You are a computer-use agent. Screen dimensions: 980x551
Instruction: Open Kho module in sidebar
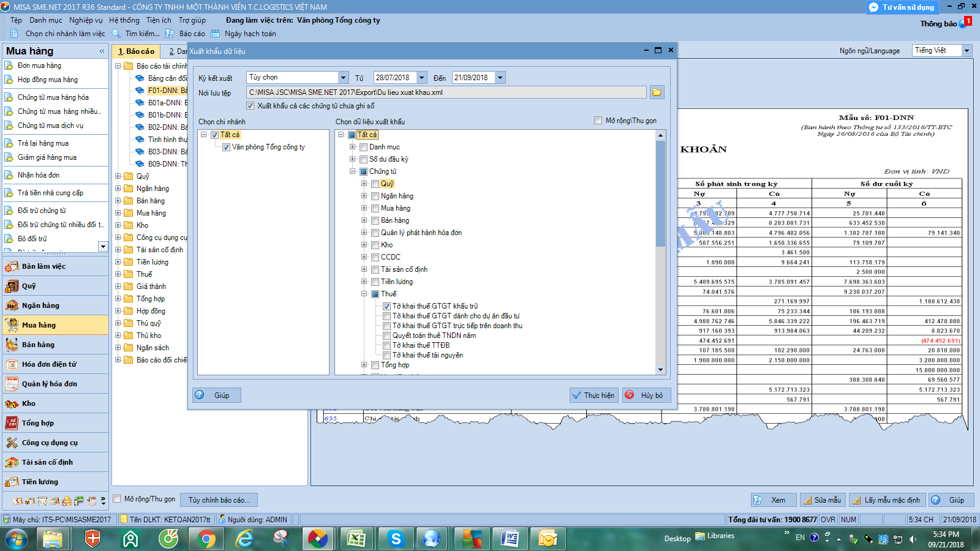(x=55, y=403)
